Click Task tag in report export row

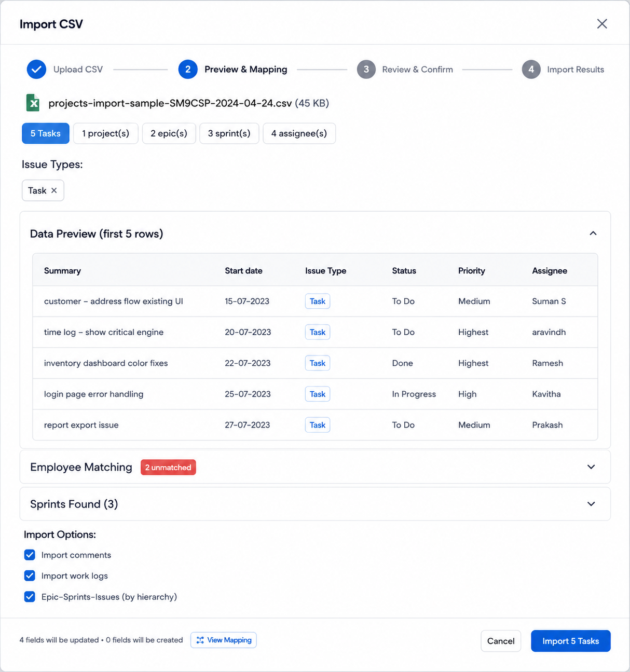coord(318,425)
